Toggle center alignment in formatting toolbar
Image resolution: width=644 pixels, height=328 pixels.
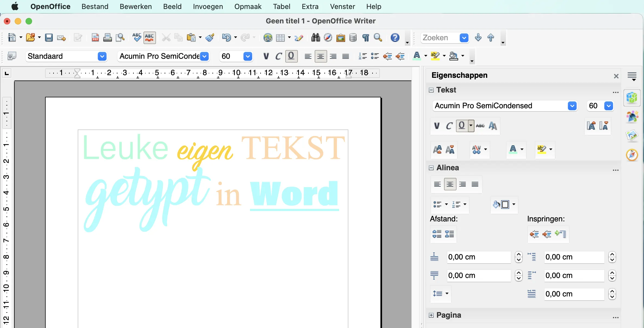tap(321, 56)
